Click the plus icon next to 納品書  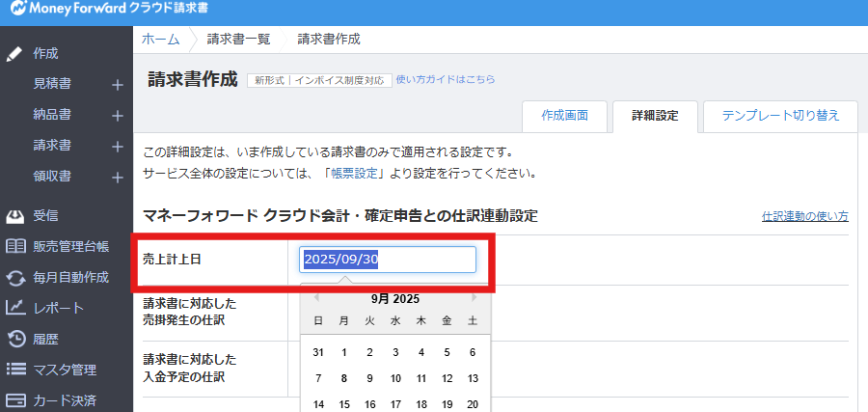tap(117, 116)
